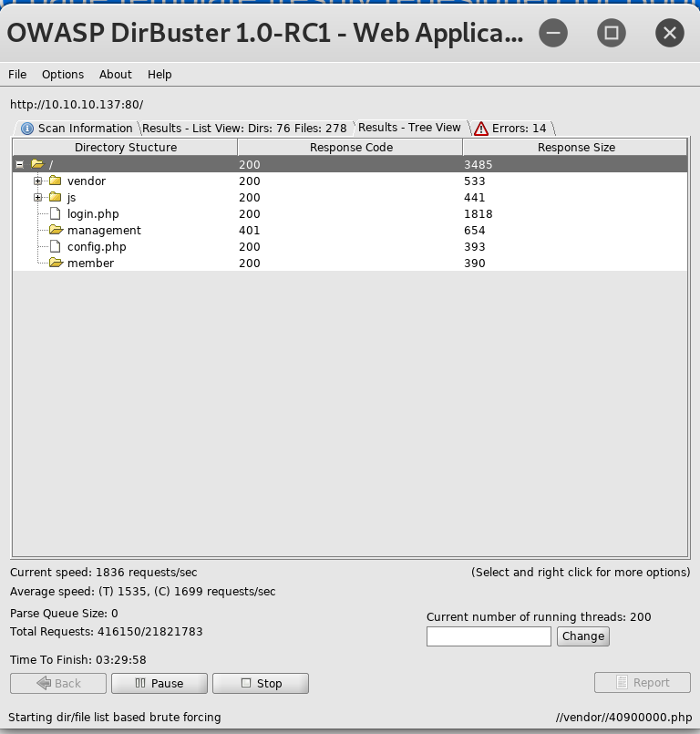Click the config.php file icon
700x734 pixels.
pyautogui.click(x=56, y=246)
